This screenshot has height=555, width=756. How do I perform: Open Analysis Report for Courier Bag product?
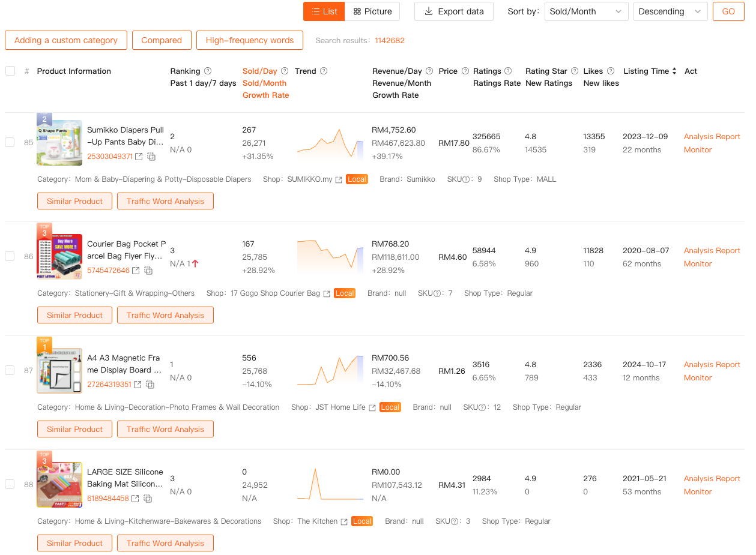coord(712,250)
